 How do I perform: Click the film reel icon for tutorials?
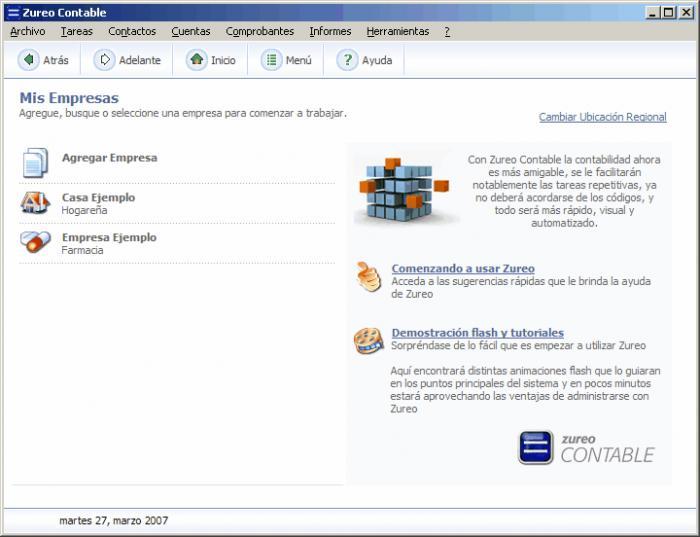pyautogui.click(x=369, y=341)
